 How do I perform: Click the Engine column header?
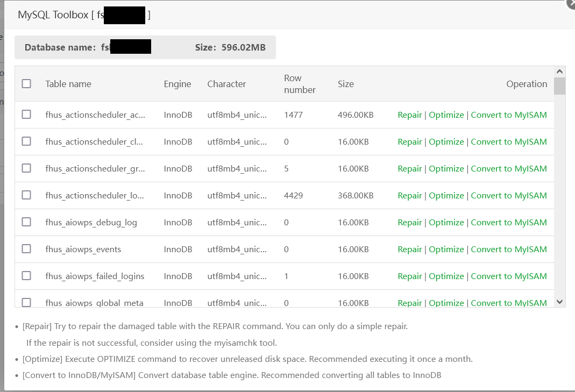click(x=178, y=84)
